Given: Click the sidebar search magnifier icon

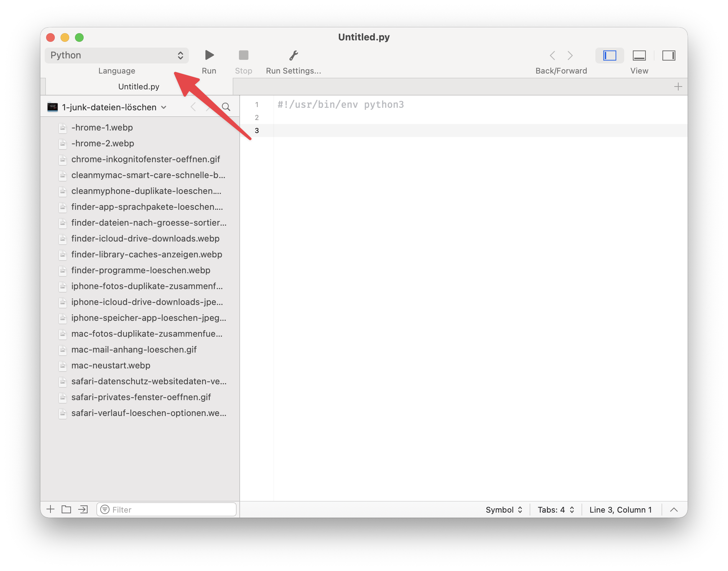Looking at the screenshot, I should tap(226, 107).
